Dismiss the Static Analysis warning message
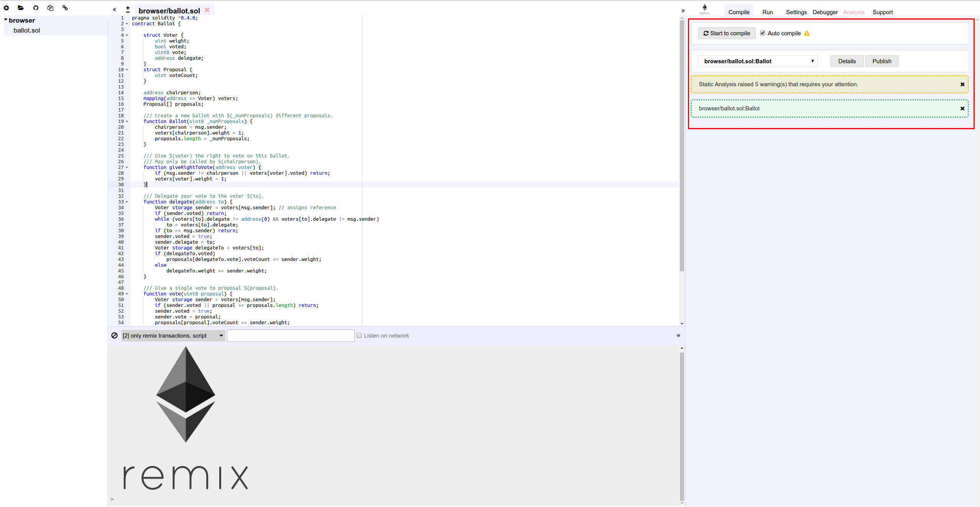Screen dimensions: 980x507 [x=962, y=84]
